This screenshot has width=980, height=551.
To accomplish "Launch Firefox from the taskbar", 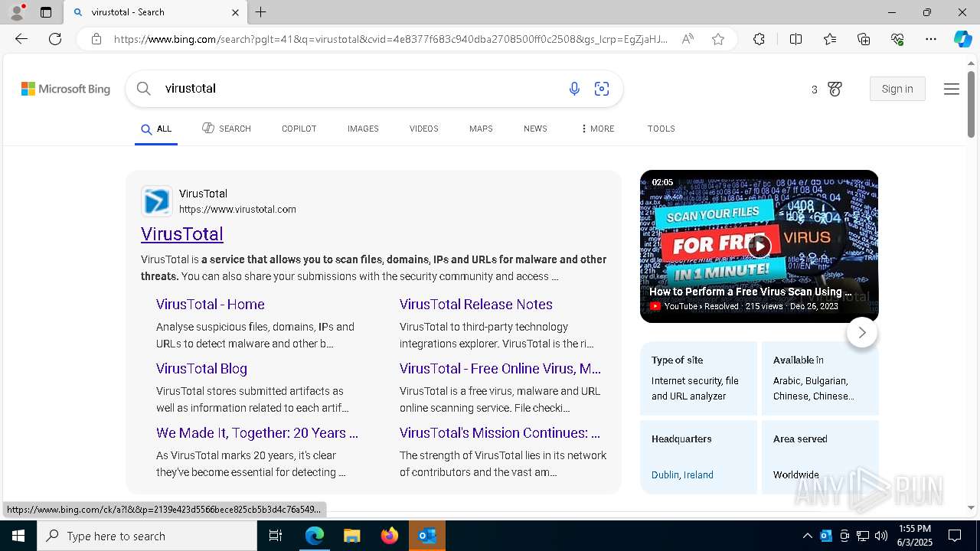I will (x=390, y=536).
